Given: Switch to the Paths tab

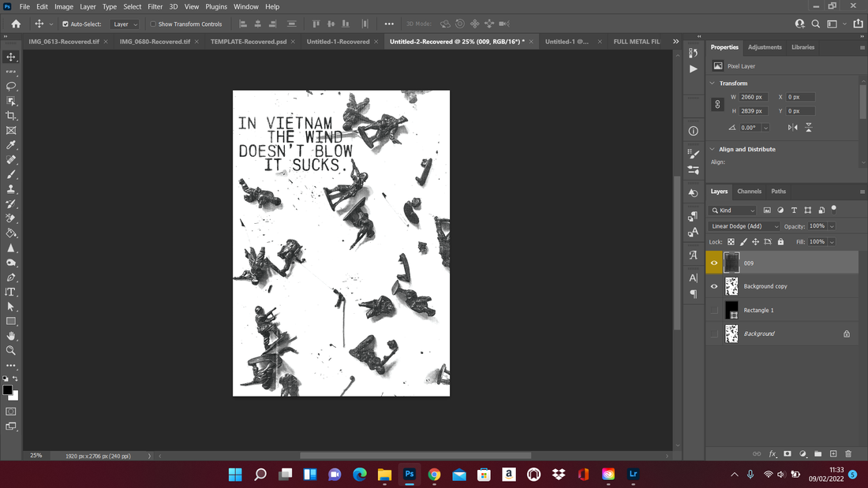Looking at the screenshot, I should click(x=778, y=192).
